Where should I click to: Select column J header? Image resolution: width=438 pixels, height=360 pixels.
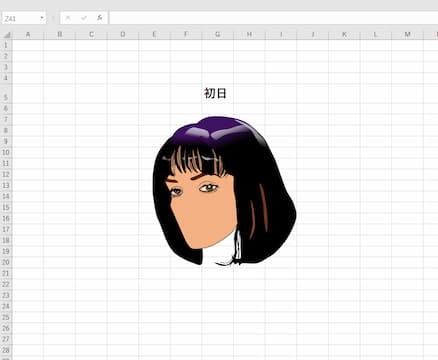313,35
